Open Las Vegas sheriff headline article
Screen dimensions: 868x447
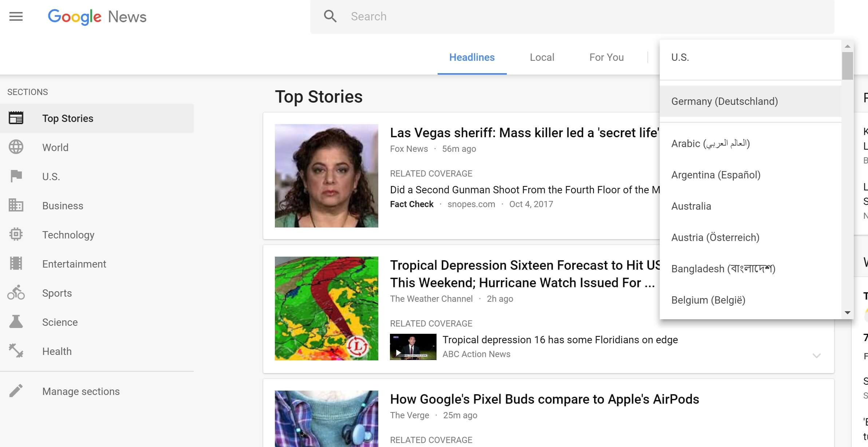point(524,133)
